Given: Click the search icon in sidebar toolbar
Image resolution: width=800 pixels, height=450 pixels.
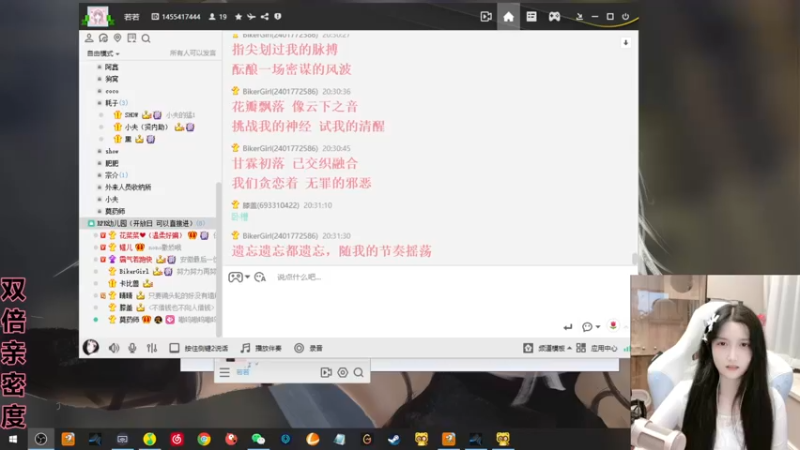Looking at the screenshot, I should [x=146, y=38].
